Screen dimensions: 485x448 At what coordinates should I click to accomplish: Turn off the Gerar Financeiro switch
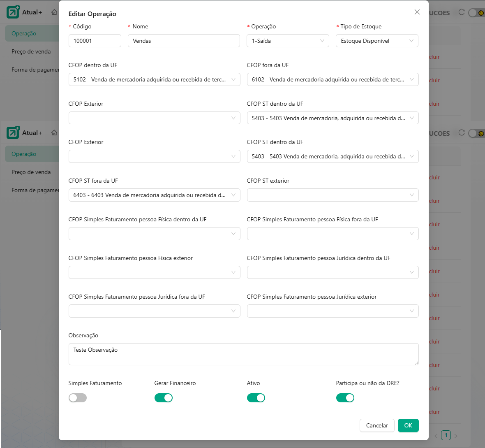[x=164, y=398]
